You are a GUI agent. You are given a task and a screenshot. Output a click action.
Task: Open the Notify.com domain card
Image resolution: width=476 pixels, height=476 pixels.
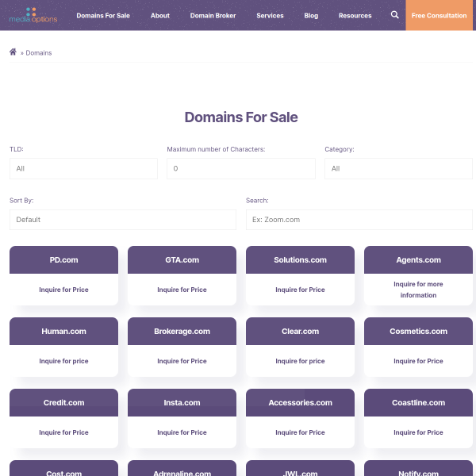coord(418,469)
